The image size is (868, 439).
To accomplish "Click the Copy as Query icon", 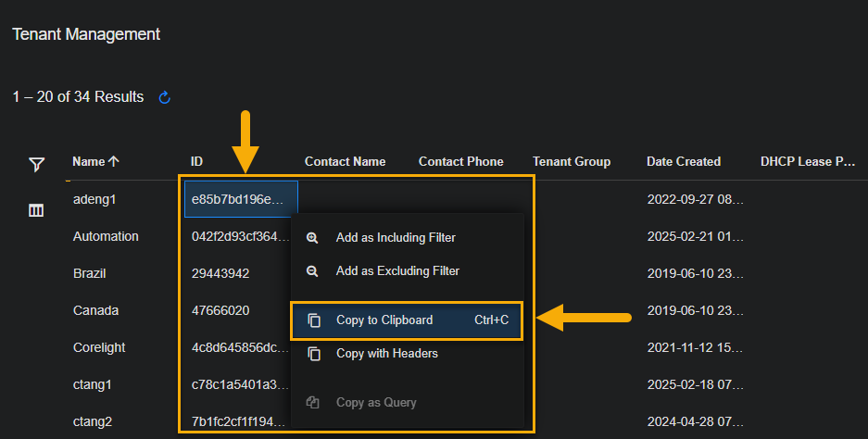I will pyautogui.click(x=313, y=403).
